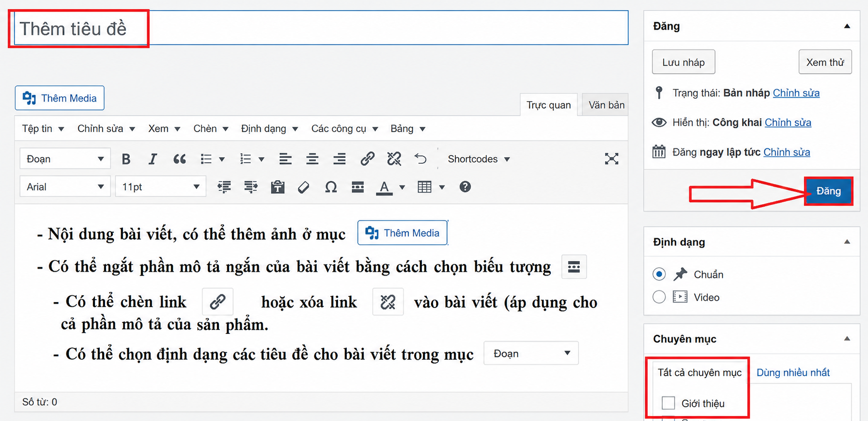Select the Video post format radio

tap(659, 297)
